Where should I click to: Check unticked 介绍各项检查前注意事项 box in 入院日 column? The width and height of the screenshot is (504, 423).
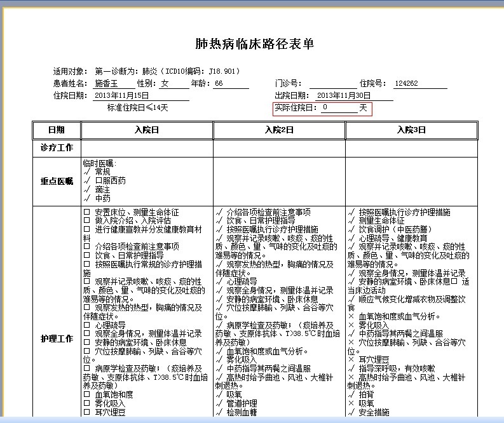(x=87, y=246)
